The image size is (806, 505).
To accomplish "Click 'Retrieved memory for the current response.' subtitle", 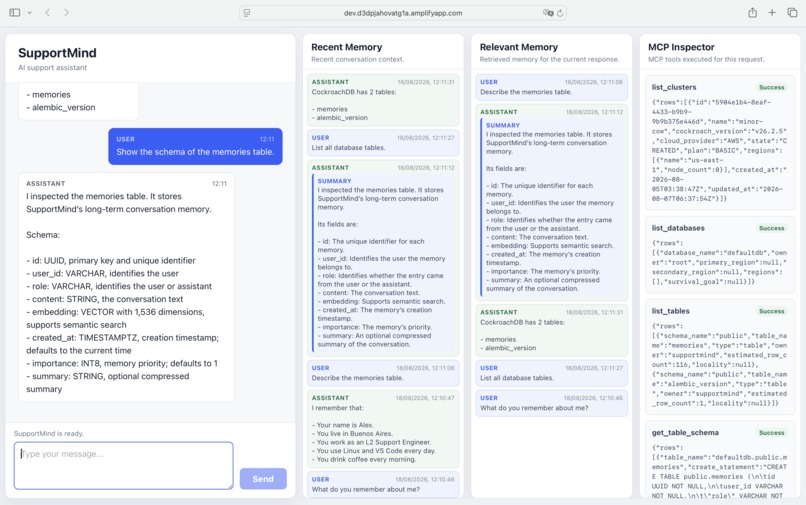I will pos(549,60).
